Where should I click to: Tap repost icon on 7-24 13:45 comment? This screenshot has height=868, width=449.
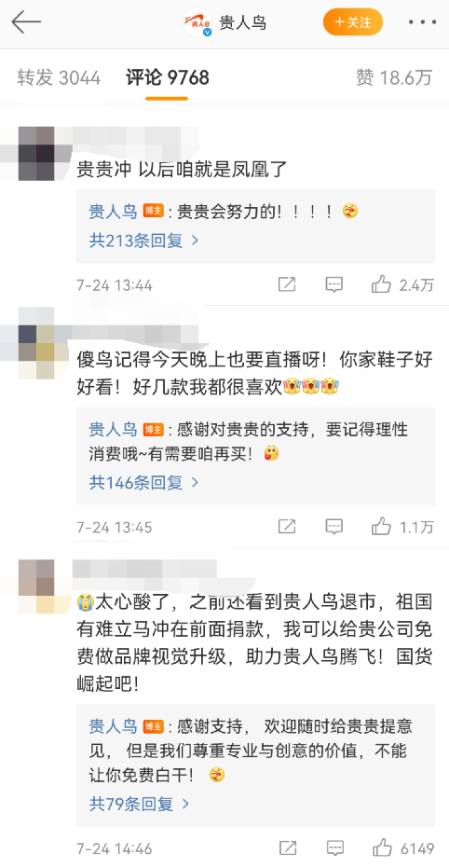(286, 527)
